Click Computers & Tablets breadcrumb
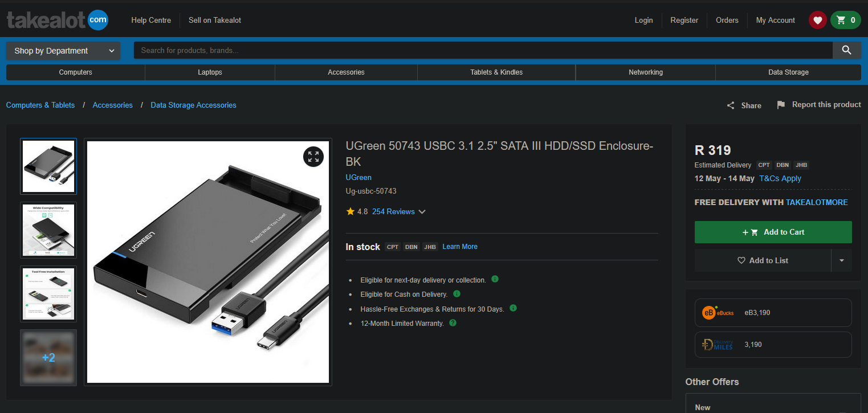The width and height of the screenshot is (868, 413). tap(40, 105)
